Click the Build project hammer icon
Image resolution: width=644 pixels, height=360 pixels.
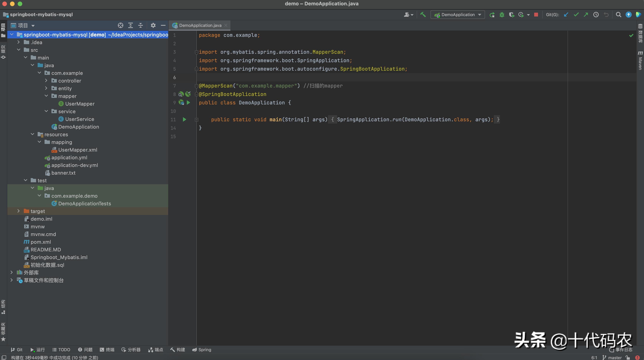pyautogui.click(x=423, y=15)
